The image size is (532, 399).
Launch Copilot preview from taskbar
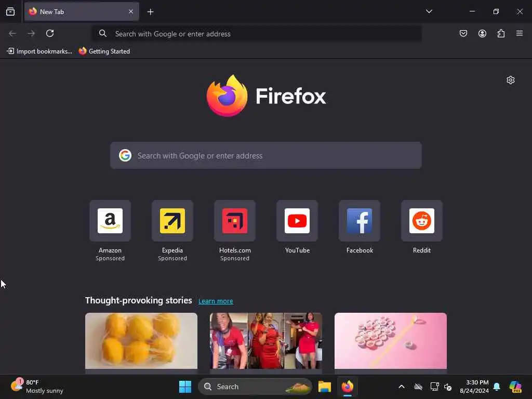tap(515, 387)
